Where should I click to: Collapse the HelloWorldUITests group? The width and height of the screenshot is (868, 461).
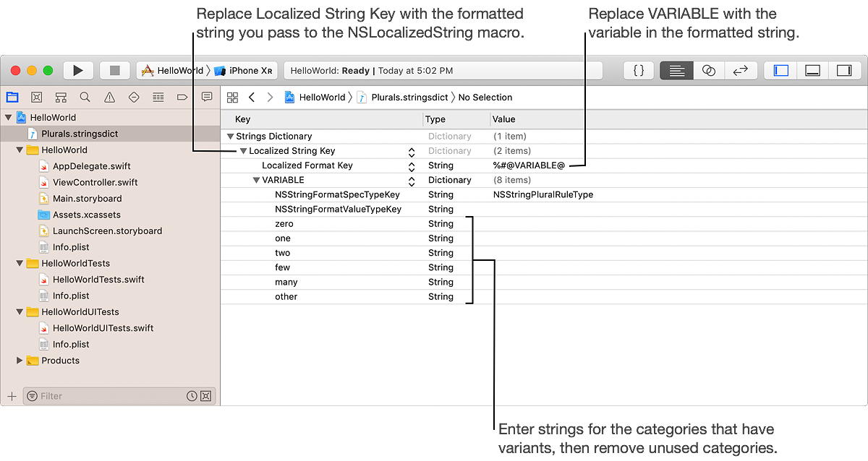(x=20, y=311)
